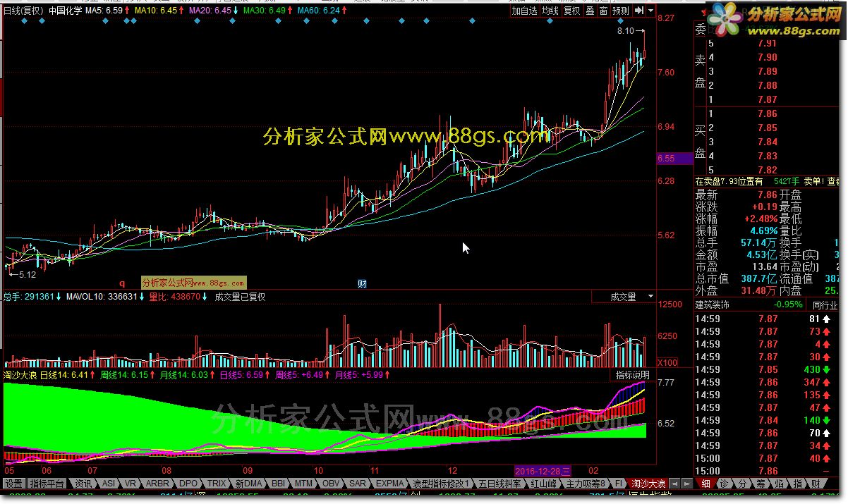Screen dimensions: 848x504
Task: Toggle the 叠 overlay chart button
Action: tap(590, 11)
